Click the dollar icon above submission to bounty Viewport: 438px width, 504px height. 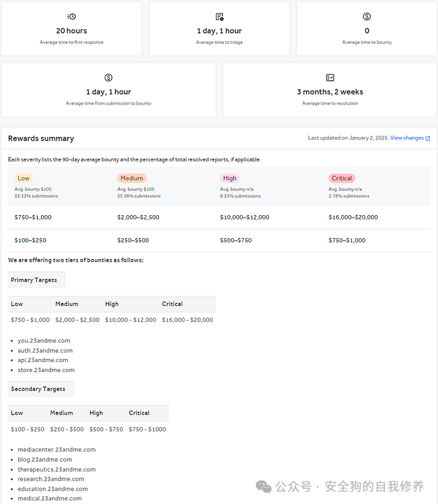pos(108,78)
